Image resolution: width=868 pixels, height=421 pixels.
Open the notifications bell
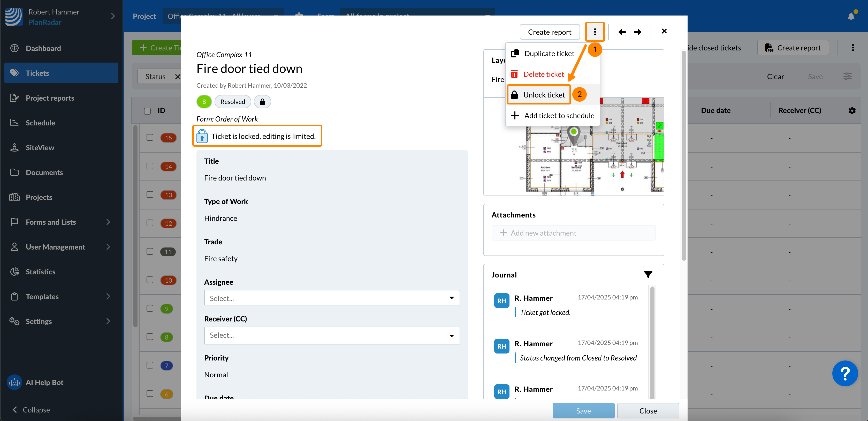click(x=851, y=16)
